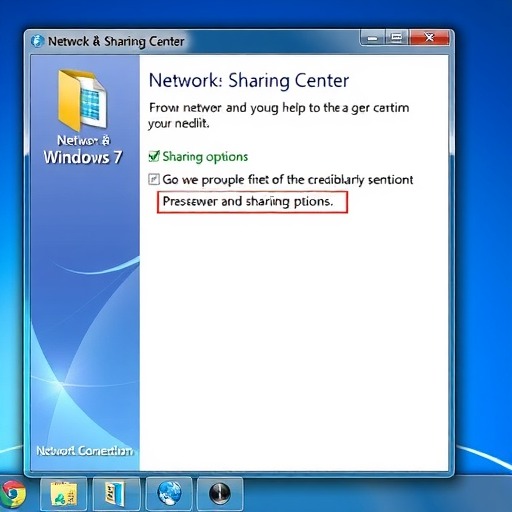Click the Network & Sharing Center title bar icon

pos(37,41)
